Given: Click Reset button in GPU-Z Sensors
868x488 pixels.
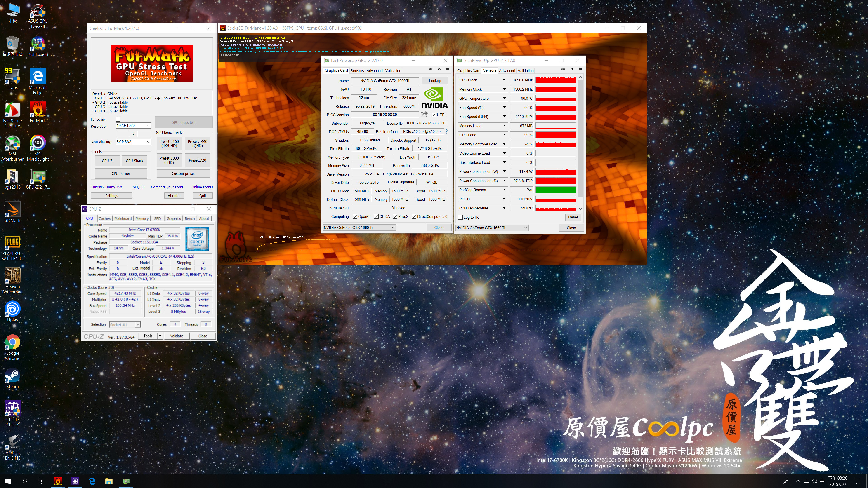Looking at the screenshot, I should coord(573,217).
